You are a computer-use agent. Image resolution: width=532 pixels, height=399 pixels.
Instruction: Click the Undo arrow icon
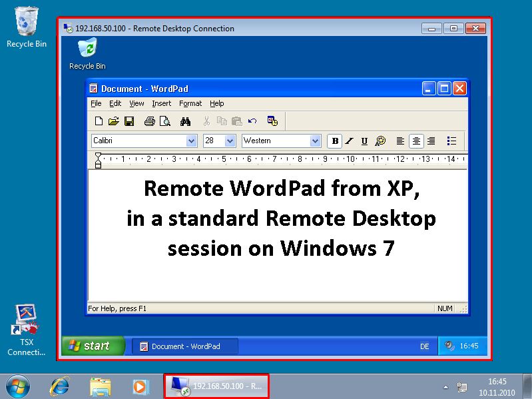[x=252, y=121]
